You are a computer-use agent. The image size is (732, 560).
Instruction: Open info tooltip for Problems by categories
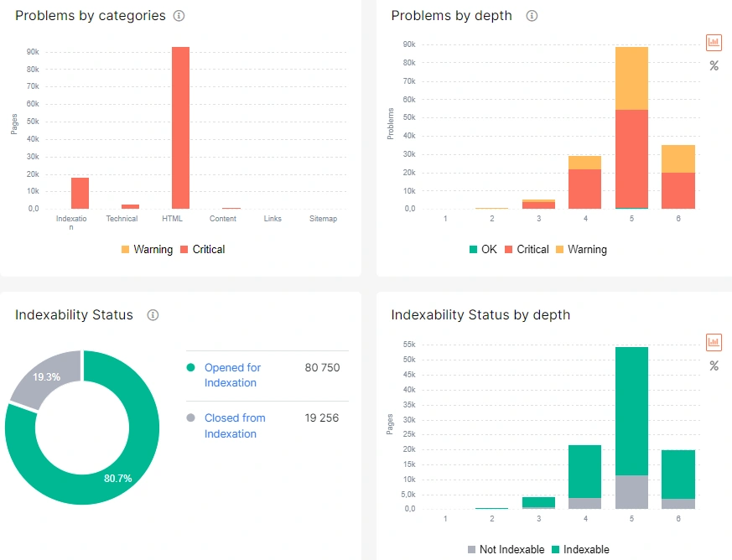click(x=178, y=15)
